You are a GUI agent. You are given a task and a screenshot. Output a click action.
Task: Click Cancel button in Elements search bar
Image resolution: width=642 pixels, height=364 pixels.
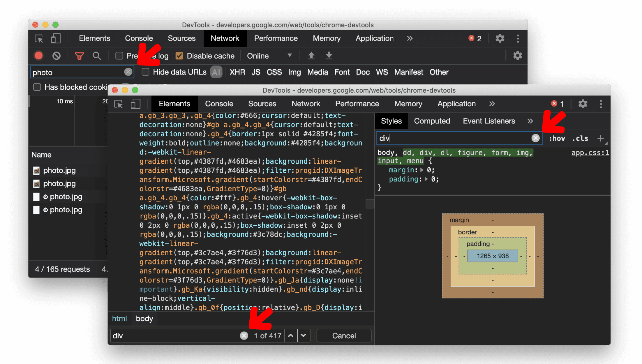click(x=344, y=336)
